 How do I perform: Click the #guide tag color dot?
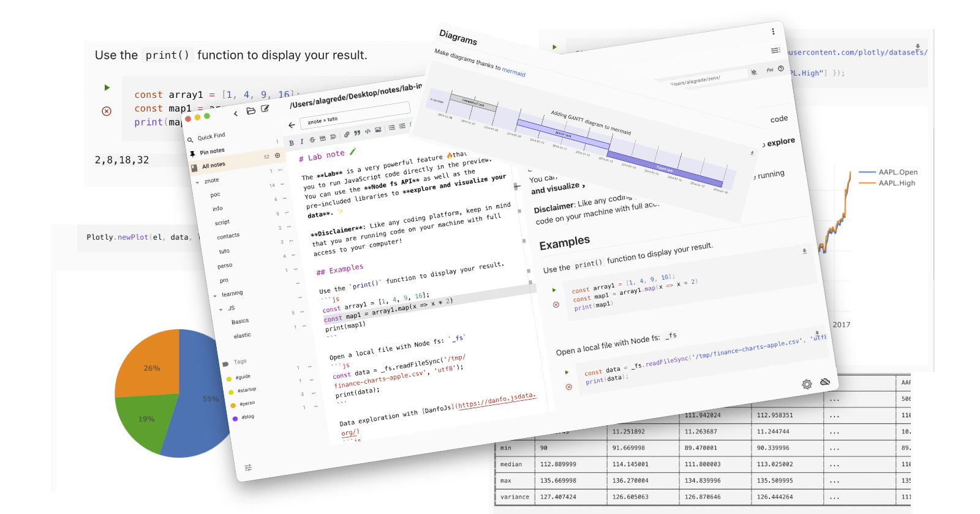tap(229, 379)
